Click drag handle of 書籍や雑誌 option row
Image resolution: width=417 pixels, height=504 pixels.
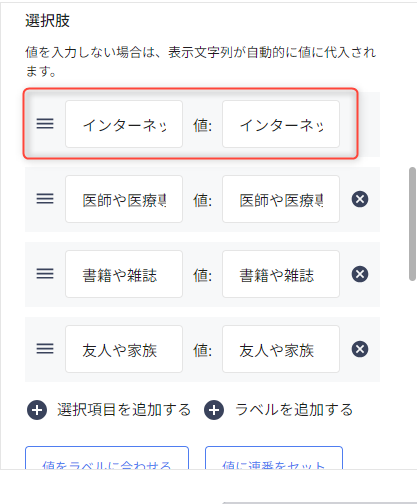(x=45, y=274)
